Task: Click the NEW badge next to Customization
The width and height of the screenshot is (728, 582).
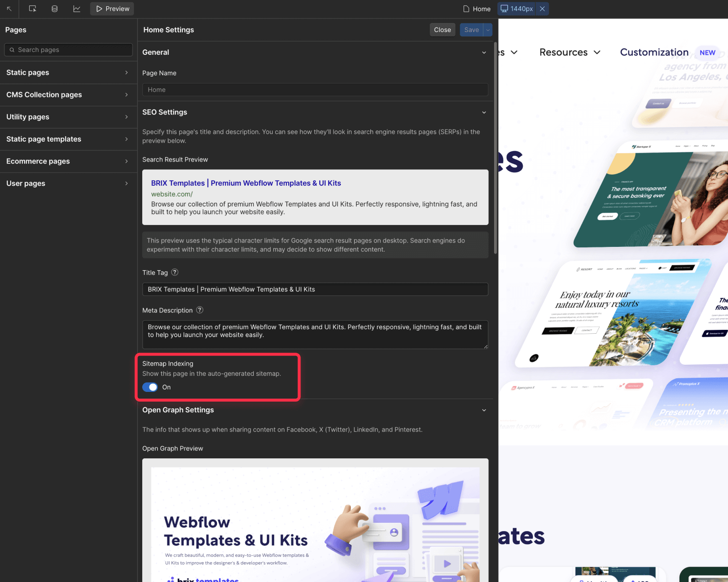Action: 707,53
